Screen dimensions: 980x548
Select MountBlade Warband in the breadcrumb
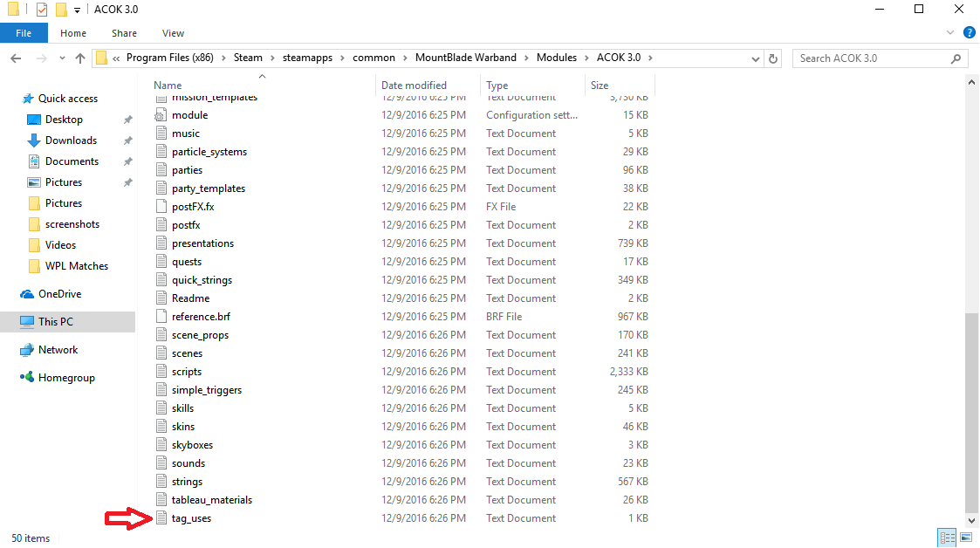coord(466,58)
